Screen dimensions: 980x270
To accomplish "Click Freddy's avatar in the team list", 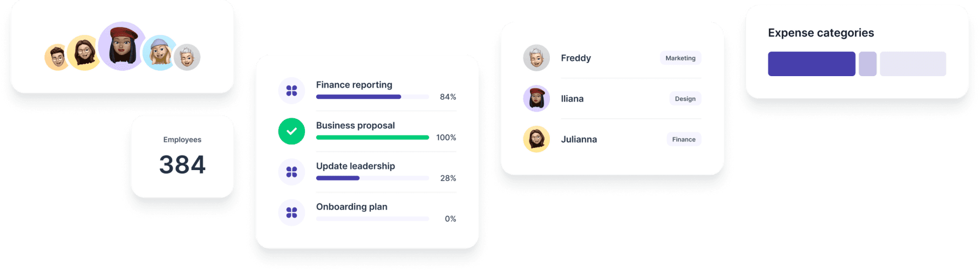I will (x=536, y=58).
